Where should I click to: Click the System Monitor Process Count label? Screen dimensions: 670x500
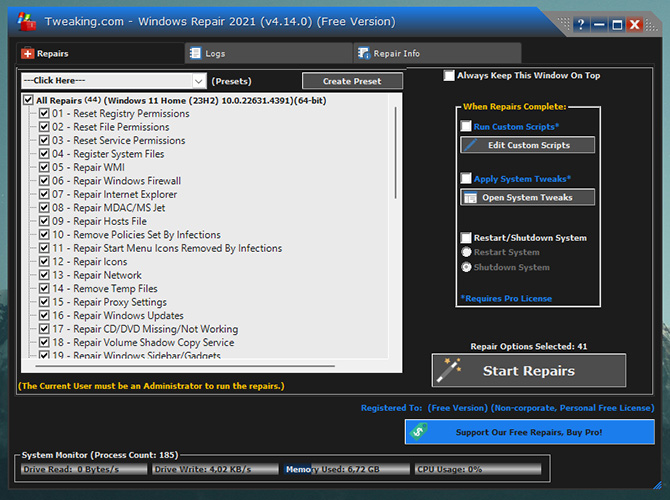(x=100, y=455)
